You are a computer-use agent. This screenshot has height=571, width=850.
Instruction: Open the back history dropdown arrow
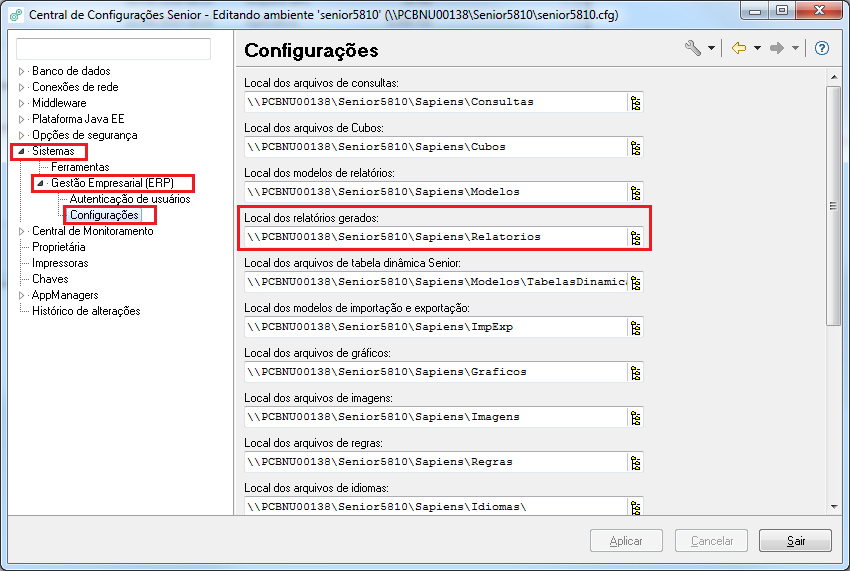point(757,48)
